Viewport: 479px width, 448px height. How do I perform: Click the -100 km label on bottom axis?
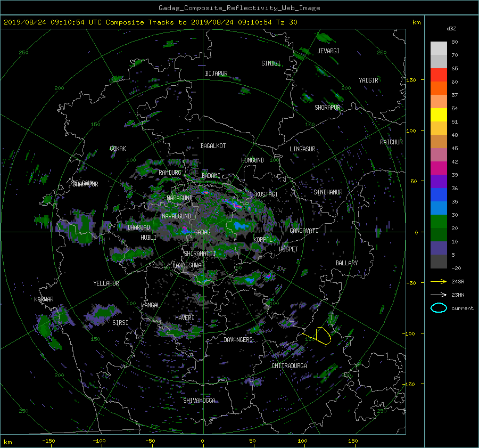pos(99,441)
